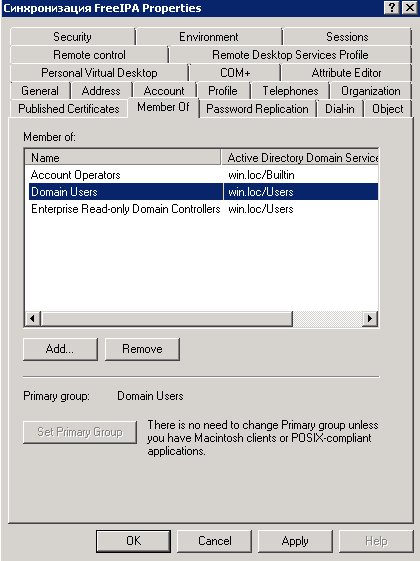
Task: Click the left arrow of the horizontal scrollbar
Action: (x=33, y=318)
